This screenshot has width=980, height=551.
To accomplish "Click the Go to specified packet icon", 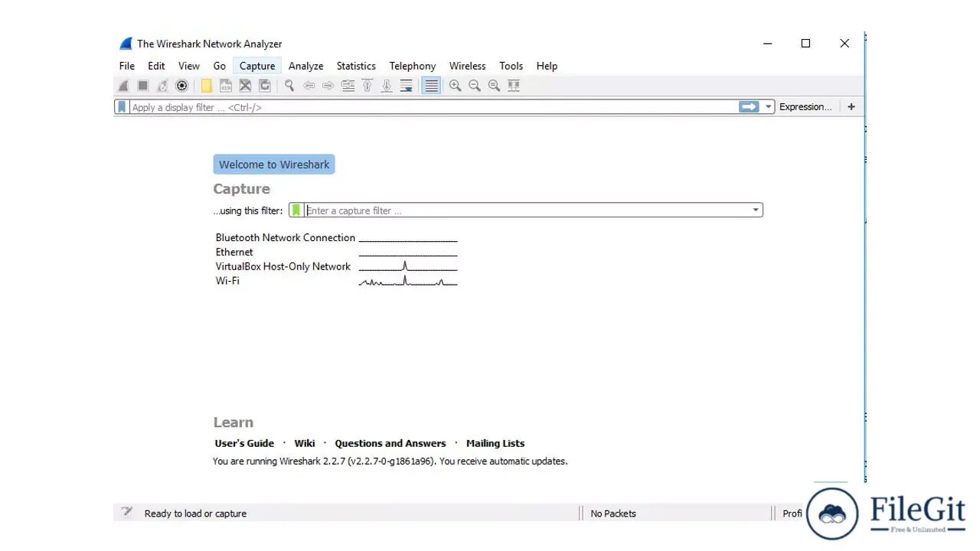I will pyautogui.click(x=348, y=86).
